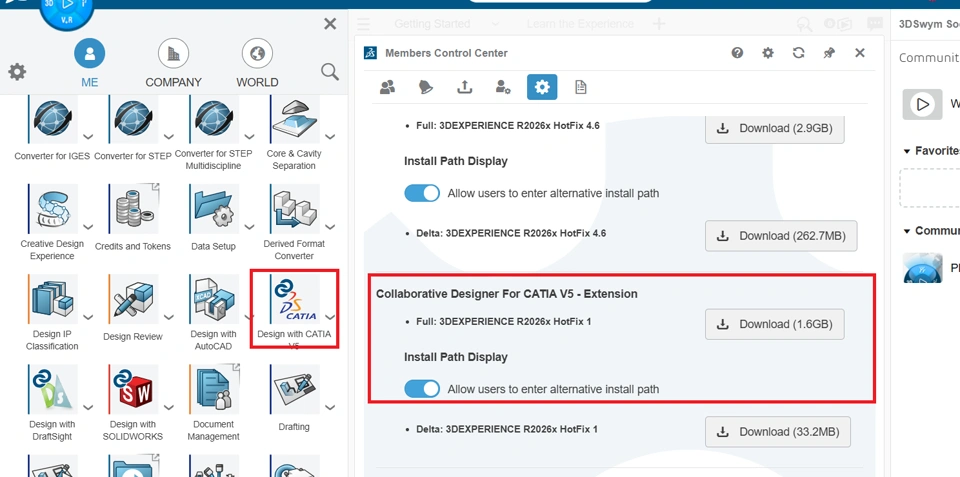This screenshot has width=960, height=477.
Task: Select the Collaborative Designer For CATIA V5 heading
Action: pyautogui.click(x=507, y=294)
